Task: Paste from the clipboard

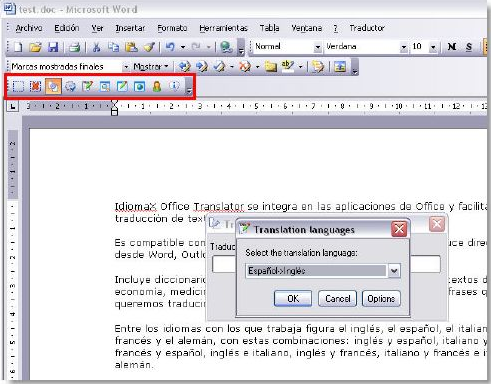Action: tap(131, 47)
